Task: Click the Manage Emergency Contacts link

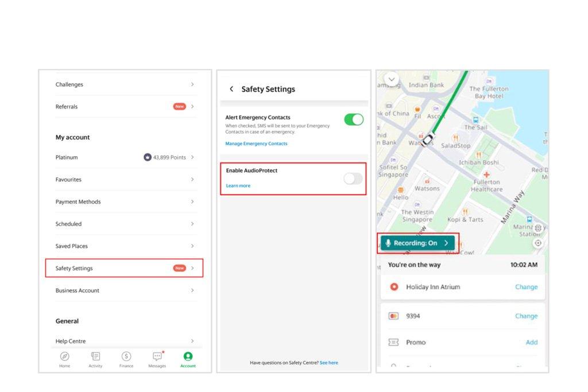Action: coord(256,143)
